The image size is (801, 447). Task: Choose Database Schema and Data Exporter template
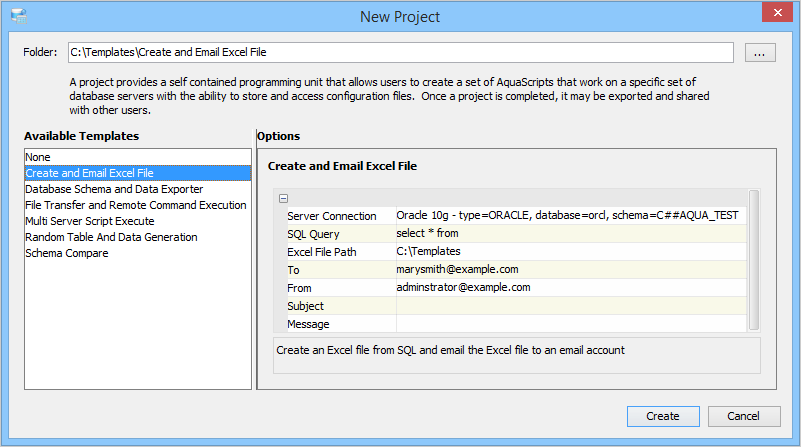[x=114, y=189]
